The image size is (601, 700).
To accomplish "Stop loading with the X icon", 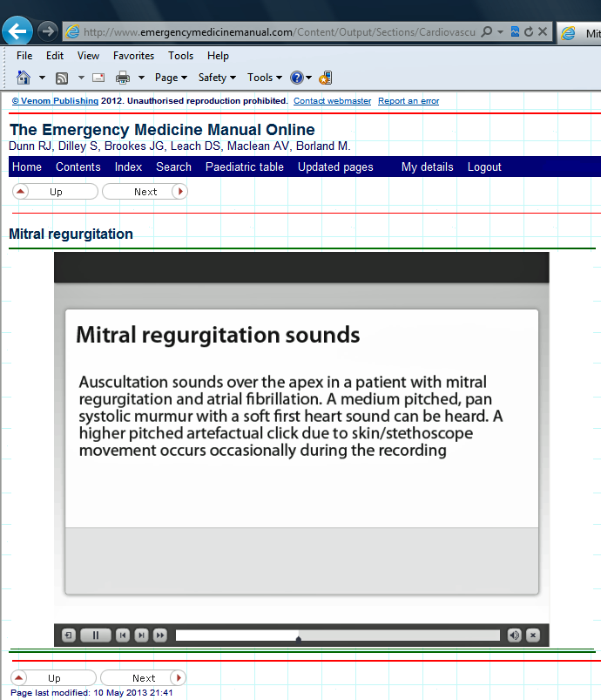I will 543,31.
